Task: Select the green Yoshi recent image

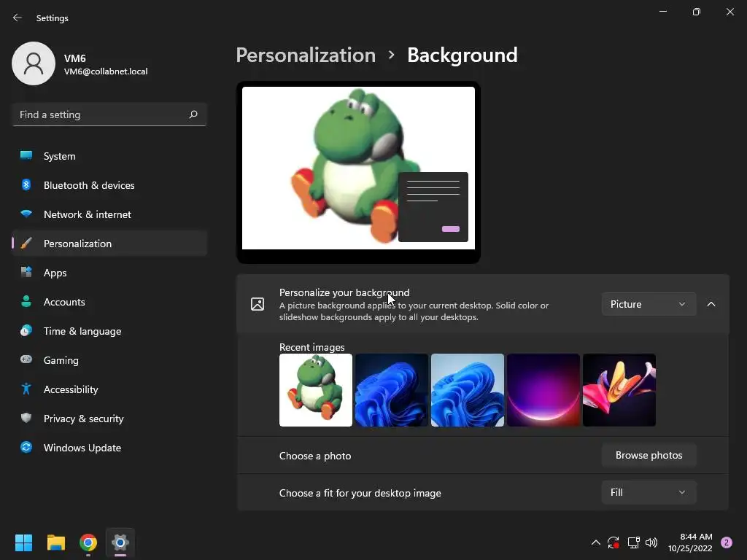Action: [x=316, y=390]
